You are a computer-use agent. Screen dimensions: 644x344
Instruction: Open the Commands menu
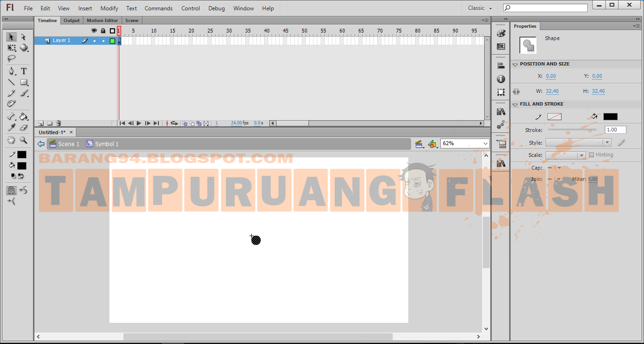(x=158, y=8)
